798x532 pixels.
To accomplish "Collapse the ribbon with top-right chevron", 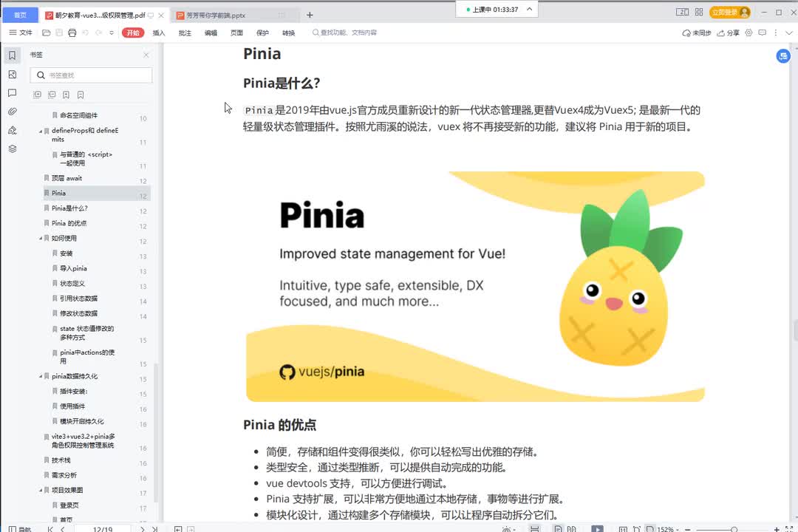I will click(x=789, y=33).
